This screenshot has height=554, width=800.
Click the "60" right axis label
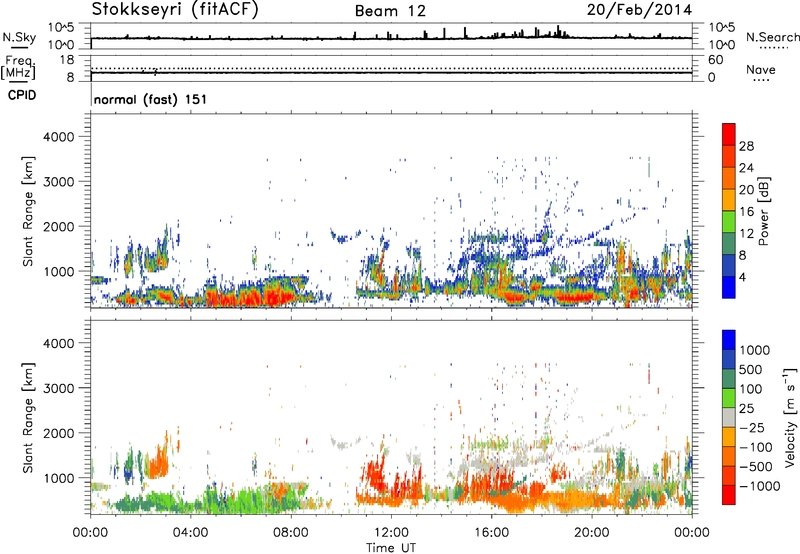click(x=715, y=60)
